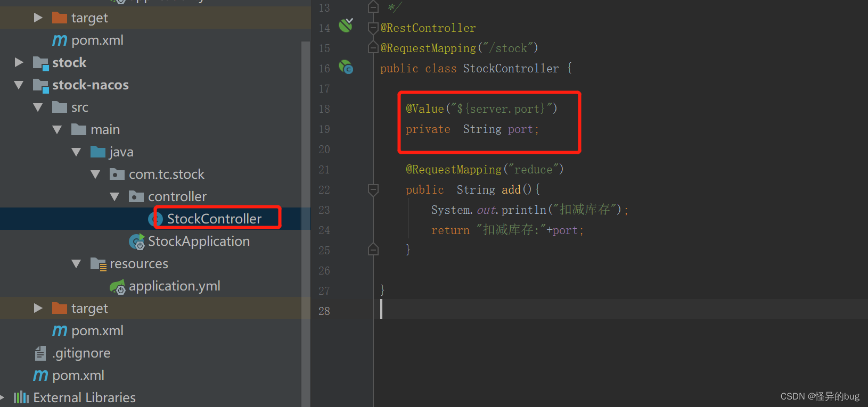
Task: Collapse the resources folder
Action: coord(76,264)
